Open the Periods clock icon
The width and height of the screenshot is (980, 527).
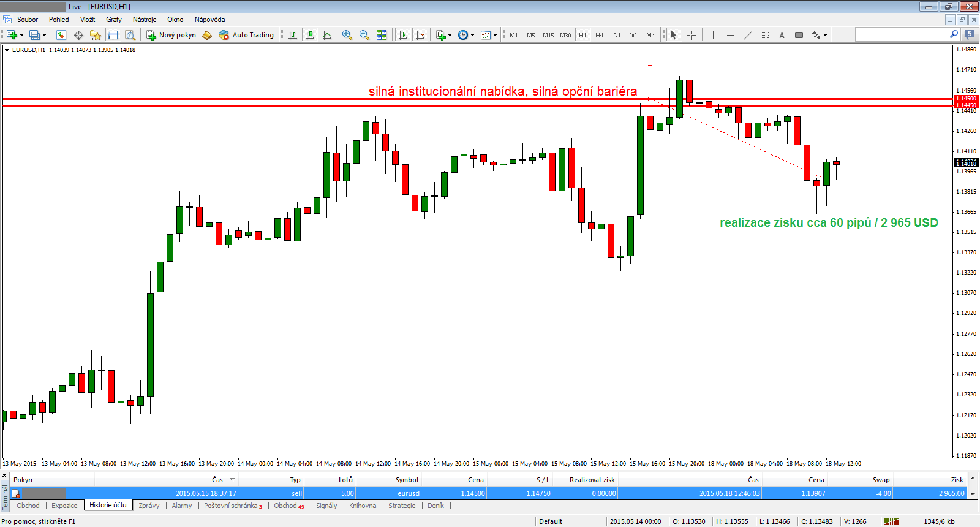click(x=463, y=35)
